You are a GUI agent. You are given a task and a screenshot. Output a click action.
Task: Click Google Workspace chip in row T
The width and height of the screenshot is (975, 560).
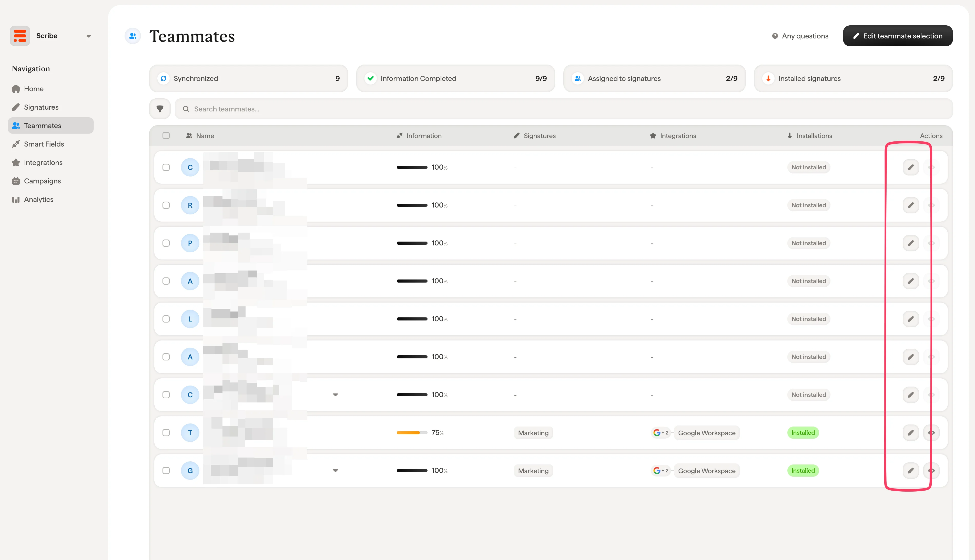(707, 433)
